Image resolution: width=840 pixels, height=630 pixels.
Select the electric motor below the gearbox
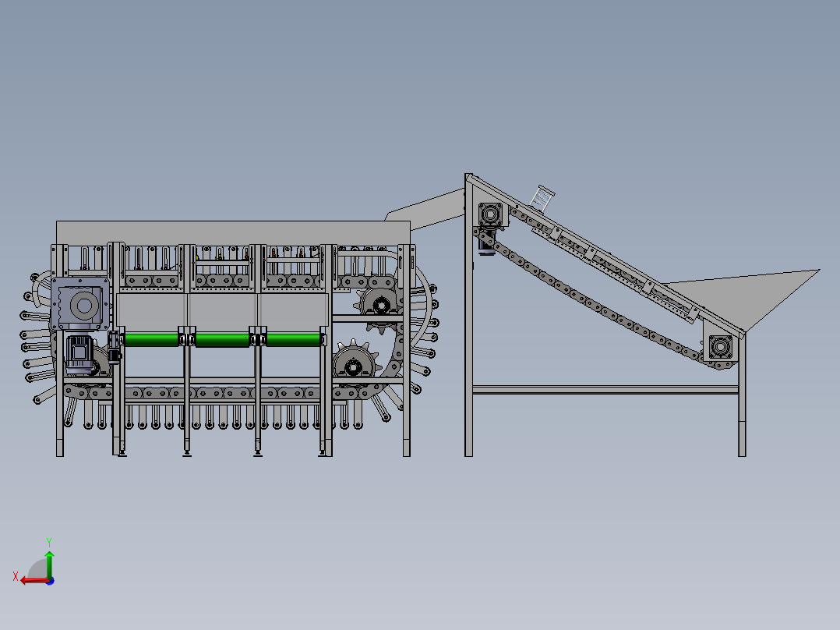pyautogui.click(x=79, y=354)
